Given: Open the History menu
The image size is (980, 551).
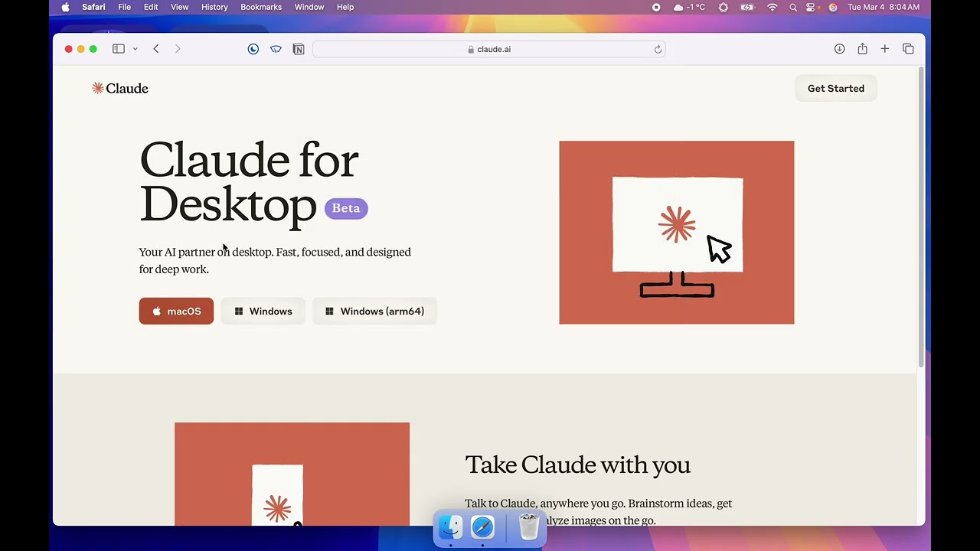Looking at the screenshot, I should [214, 7].
